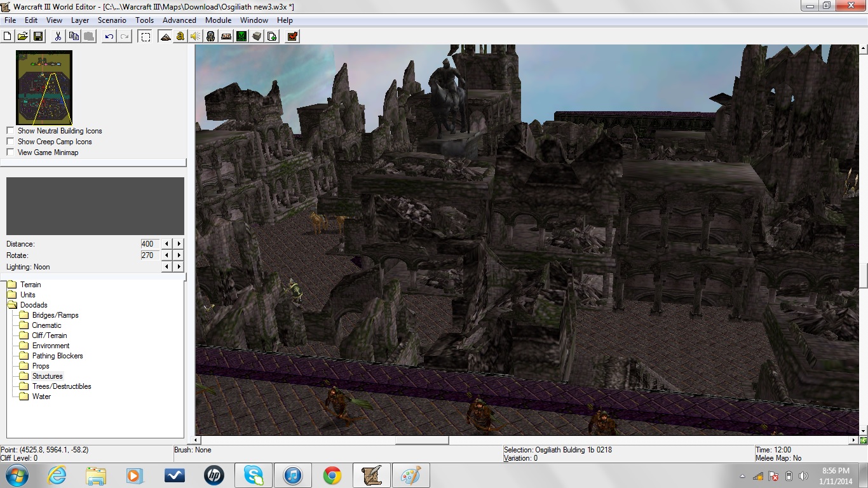Undo the last action
This screenshot has height=488, width=868.
pyautogui.click(x=109, y=36)
